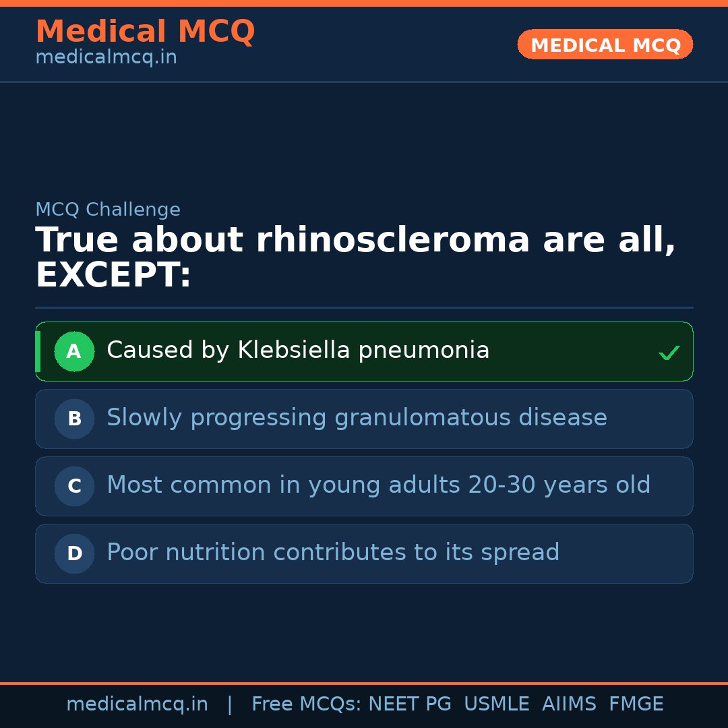The height and width of the screenshot is (728, 728).
Task: Select 'Slowly progressing granulomatous disease' option
Action: (x=357, y=418)
